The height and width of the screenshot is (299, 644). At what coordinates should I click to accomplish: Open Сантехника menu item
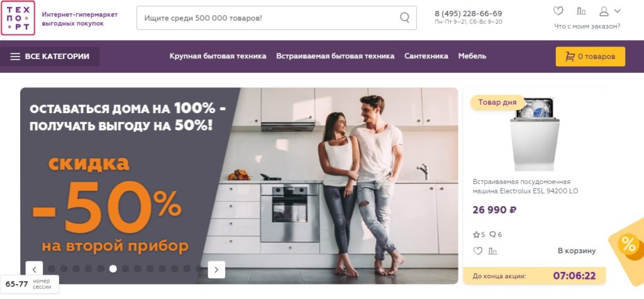pyautogui.click(x=426, y=56)
